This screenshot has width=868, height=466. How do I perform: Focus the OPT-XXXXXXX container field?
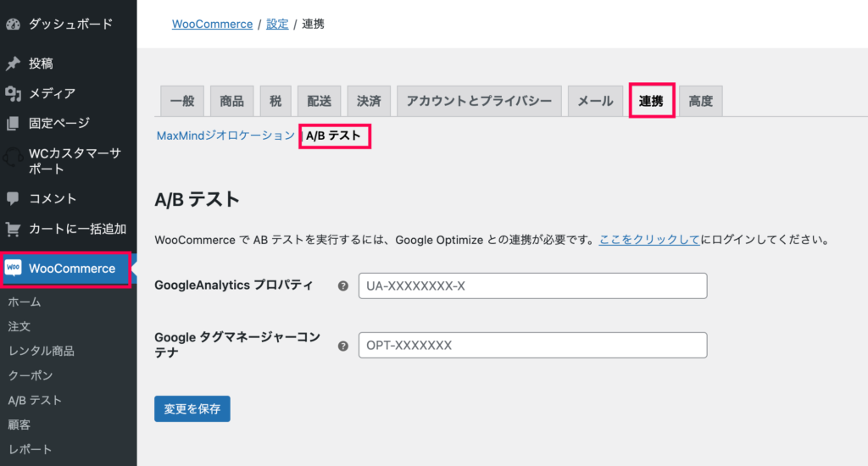click(532, 346)
